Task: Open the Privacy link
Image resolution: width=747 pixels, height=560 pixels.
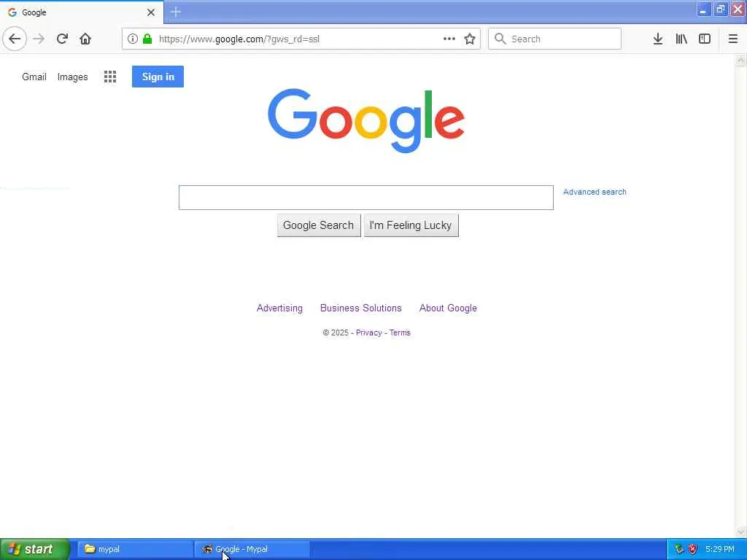Action: (x=368, y=332)
